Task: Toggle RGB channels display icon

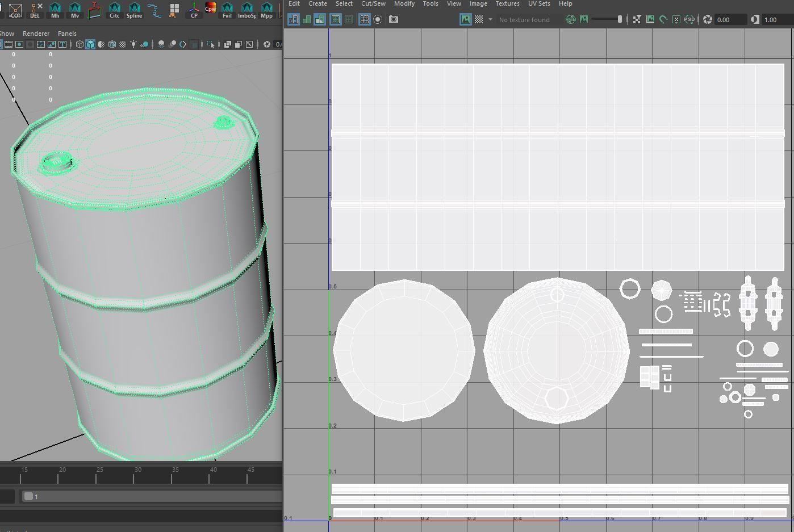Action: (x=570, y=19)
